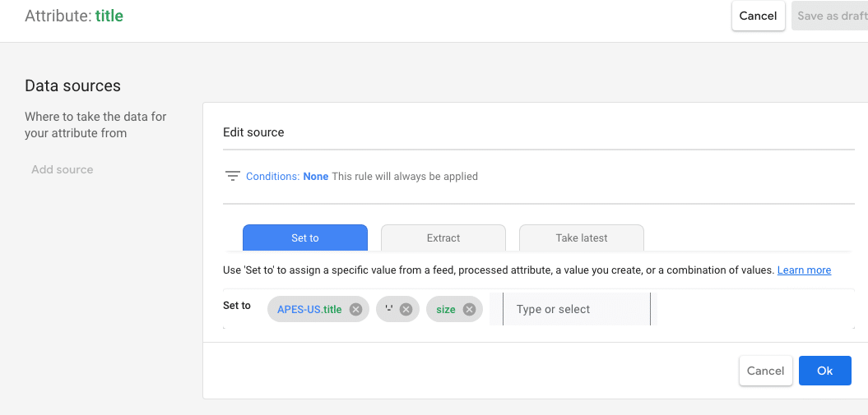Select the APES-US.title chip text
Screen dimensions: 868x415
point(309,310)
